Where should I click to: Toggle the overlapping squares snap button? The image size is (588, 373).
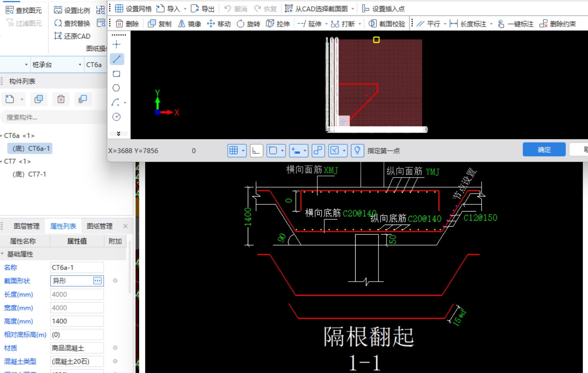point(318,150)
